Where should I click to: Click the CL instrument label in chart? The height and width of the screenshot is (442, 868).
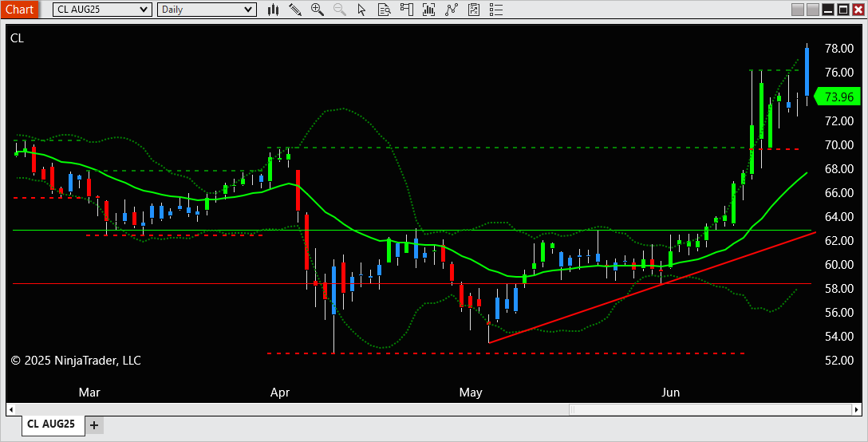18,38
